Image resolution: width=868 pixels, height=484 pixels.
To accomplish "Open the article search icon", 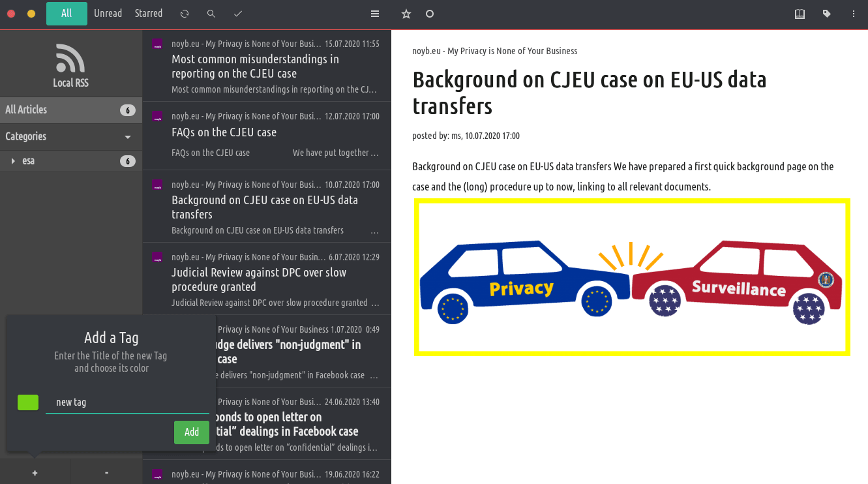I will point(211,14).
